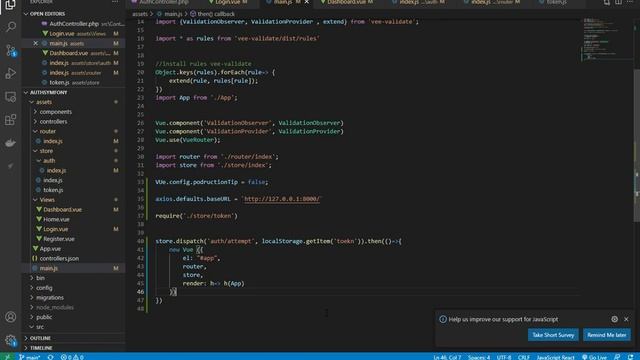Viewport: 640px width, 360px height.
Task: Expand the migrations folder
Action: (x=32, y=298)
